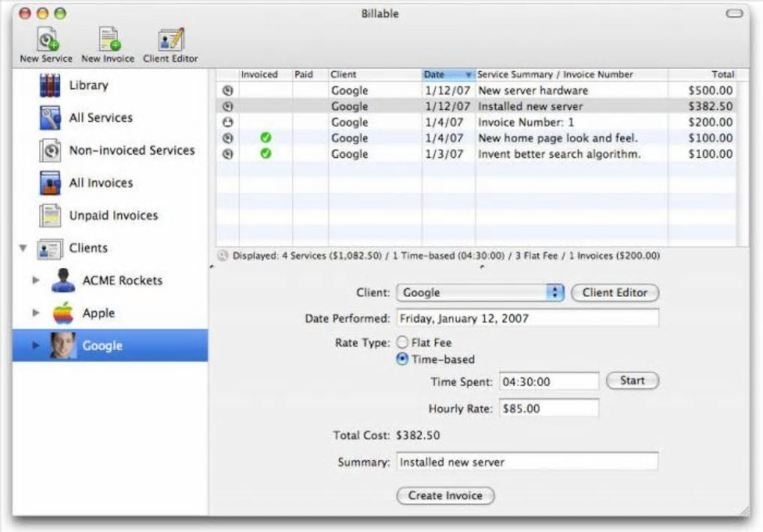Viewport: 763px width, 532px height.
Task: Select the Unpaid Invoices icon
Action: coord(49,215)
